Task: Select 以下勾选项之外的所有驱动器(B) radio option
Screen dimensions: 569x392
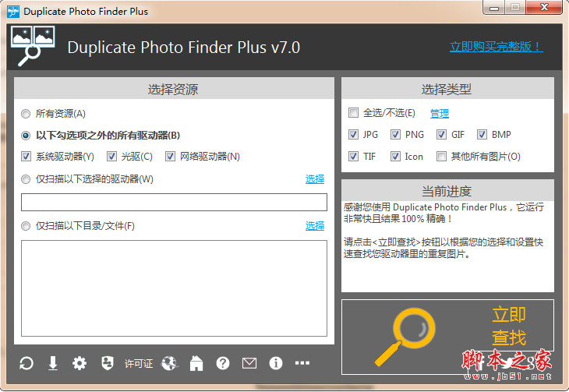Action: pos(26,136)
